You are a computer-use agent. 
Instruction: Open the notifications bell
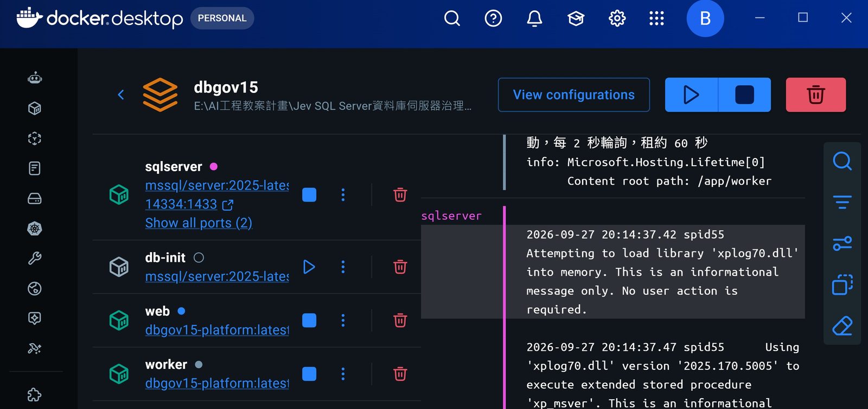(534, 18)
